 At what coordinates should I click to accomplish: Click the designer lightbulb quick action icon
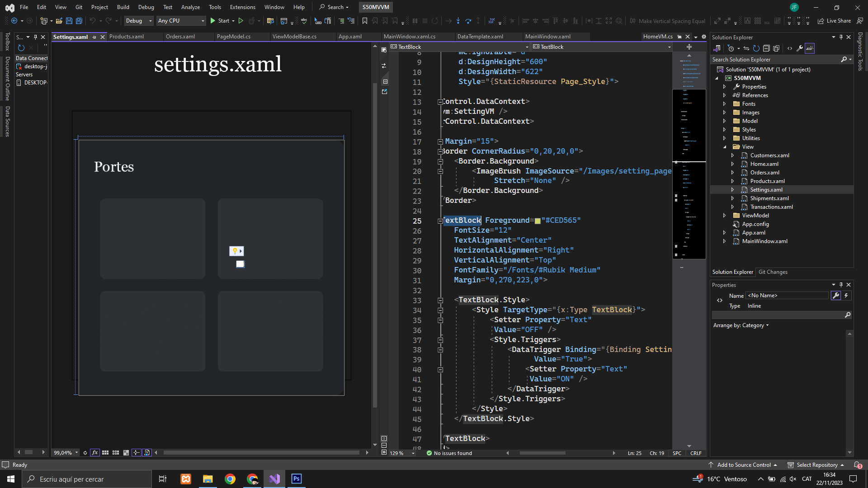pos(235,251)
